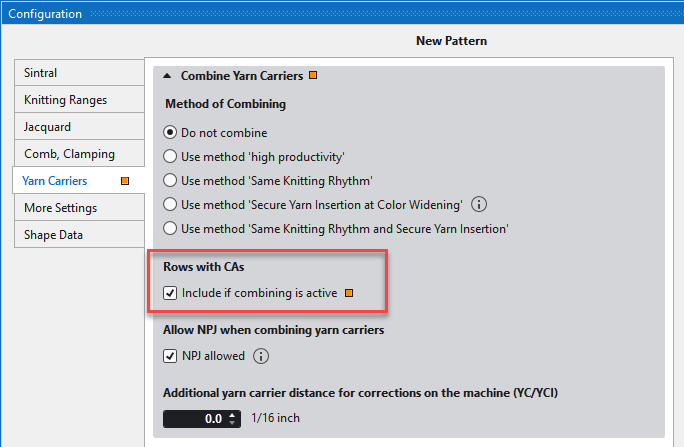Open the More Settings tab
Image resolution: width=684 pixels, height=447 pixels.
[61, 208]
